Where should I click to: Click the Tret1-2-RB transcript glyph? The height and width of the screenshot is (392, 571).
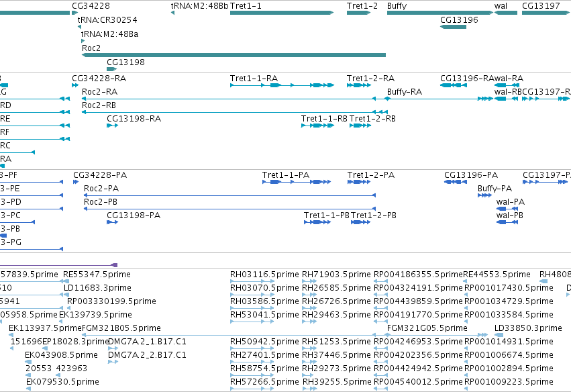[x=360, y=126]
